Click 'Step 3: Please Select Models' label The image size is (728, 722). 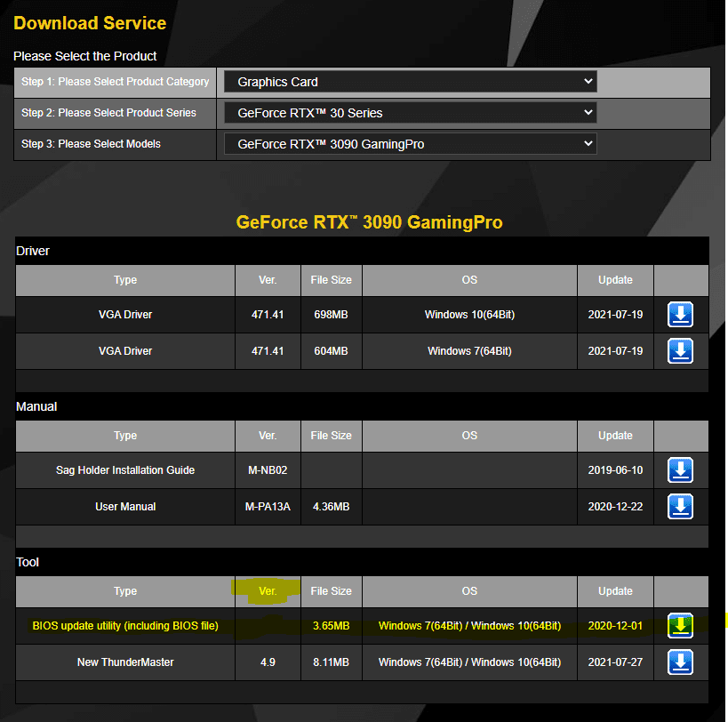(91, 144)
